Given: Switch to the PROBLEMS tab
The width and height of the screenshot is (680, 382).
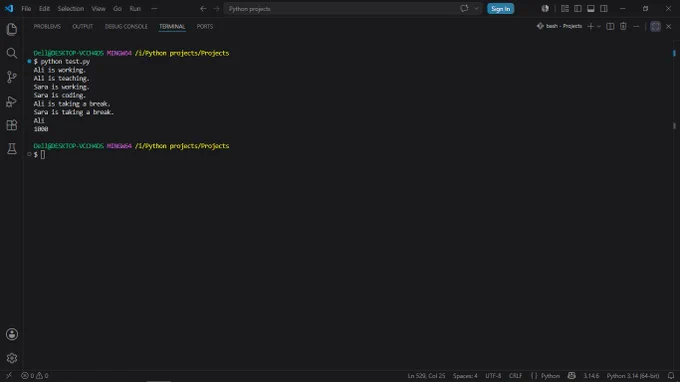Looking at the screenshot, I should pos(47,26).
